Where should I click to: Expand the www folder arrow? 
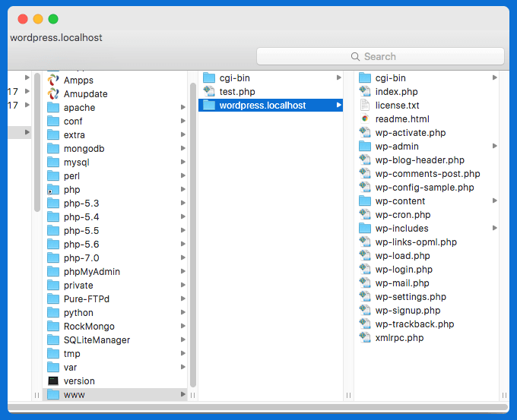(x=183, y=394)
